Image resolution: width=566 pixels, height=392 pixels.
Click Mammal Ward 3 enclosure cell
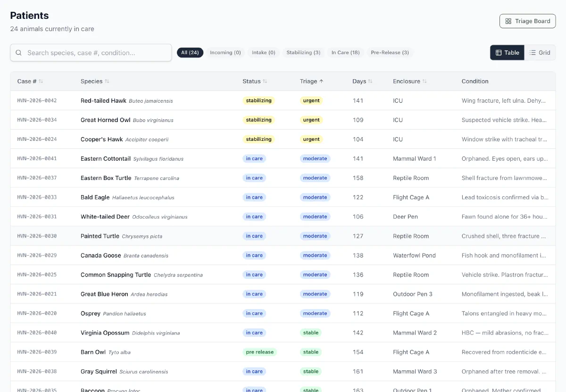(x=415, y=371)
